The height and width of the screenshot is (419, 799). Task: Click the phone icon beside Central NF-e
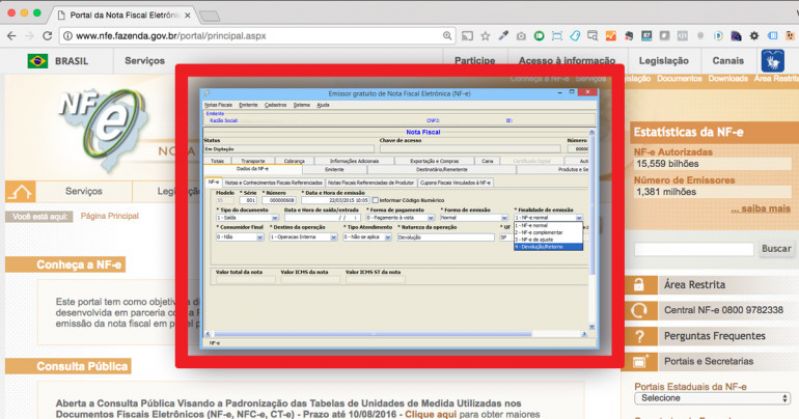point(639,310)
